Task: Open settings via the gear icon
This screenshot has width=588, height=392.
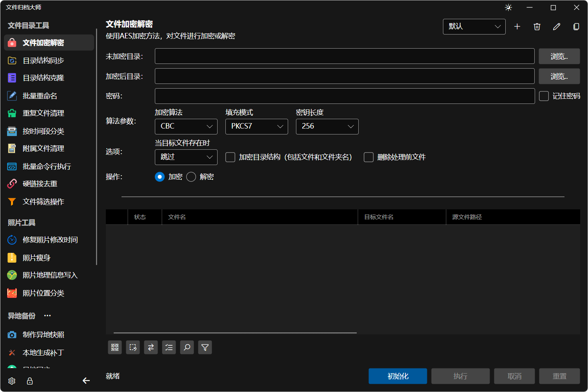Action: click(x=12, y=381)
